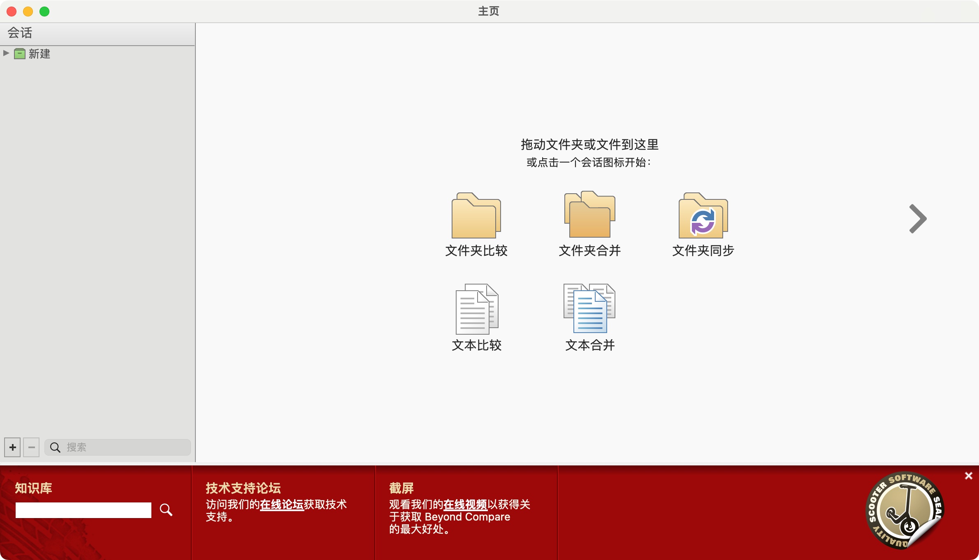The image size is (979, 560).
Task: Click the knowledge base search magnifier icon
Action: click(x=166, y=510)
